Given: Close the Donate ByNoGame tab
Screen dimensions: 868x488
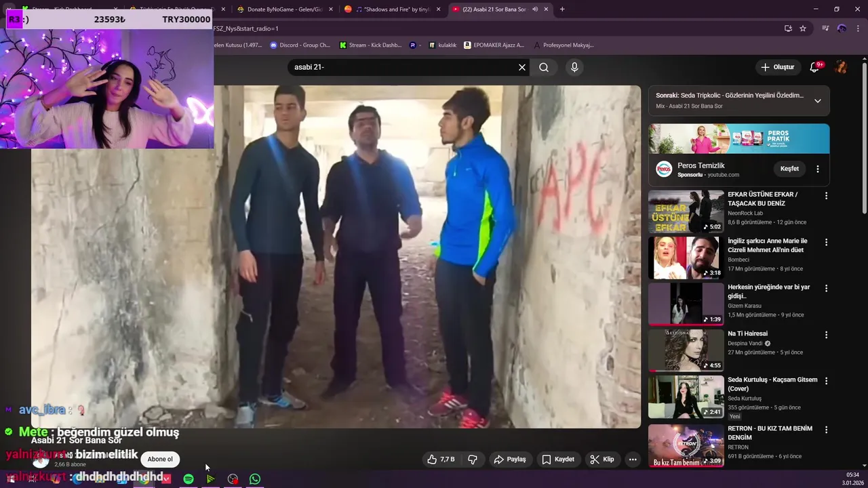Looking at the screenshot, I should pyautogui.click(x=331, y=9).
